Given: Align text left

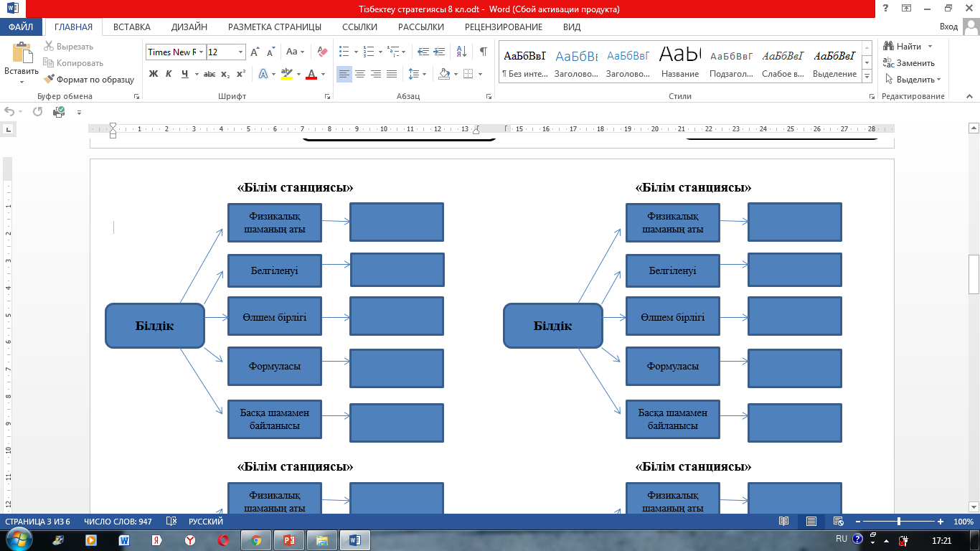Looking at the screenshot, I should [344, 74].
